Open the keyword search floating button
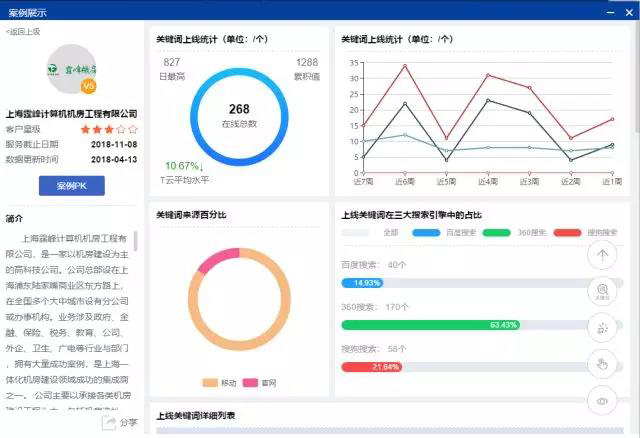 [601, 291]
